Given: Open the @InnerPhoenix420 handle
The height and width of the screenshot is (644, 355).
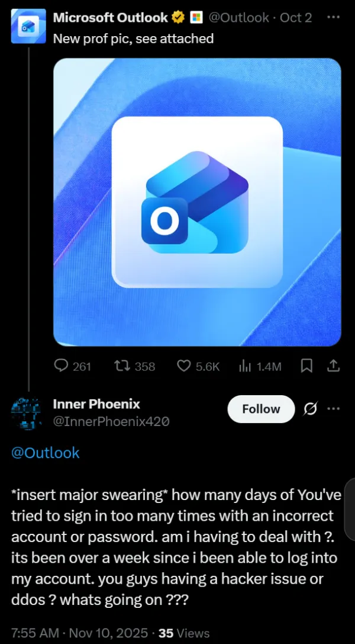Looking at the screenshot, I should tap(111, 422).
